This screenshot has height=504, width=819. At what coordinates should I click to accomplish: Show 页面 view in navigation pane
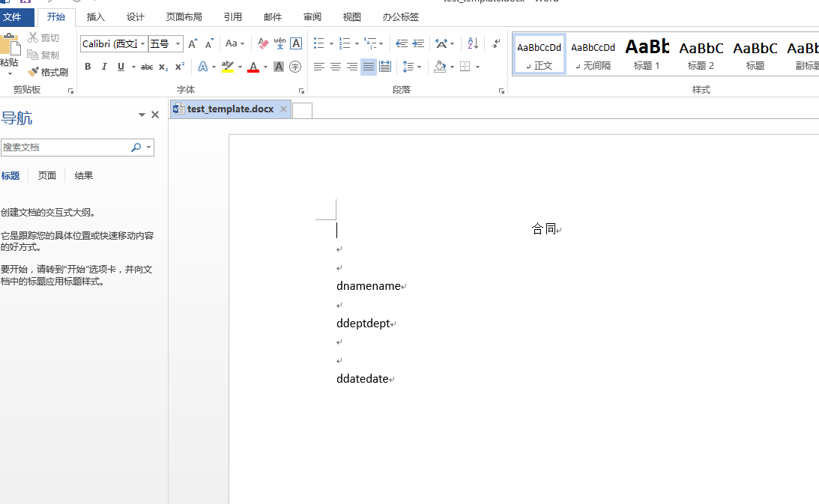pos(47,175)
